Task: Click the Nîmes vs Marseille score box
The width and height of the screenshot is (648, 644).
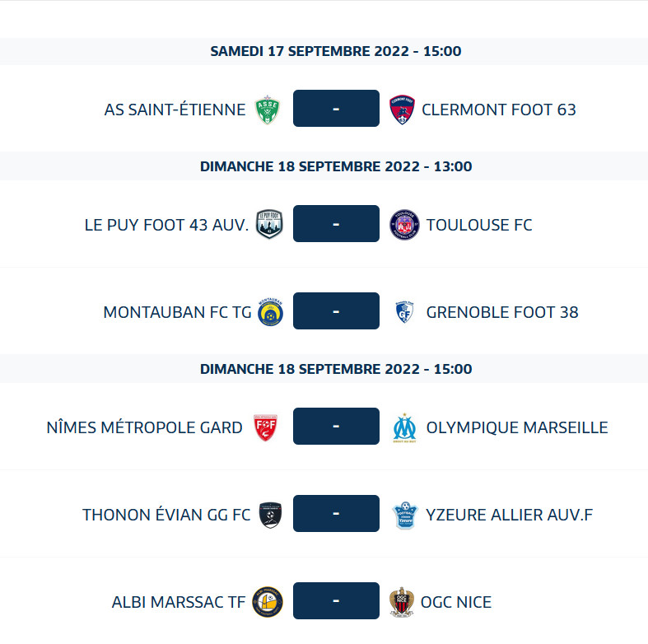Action: 336,427
